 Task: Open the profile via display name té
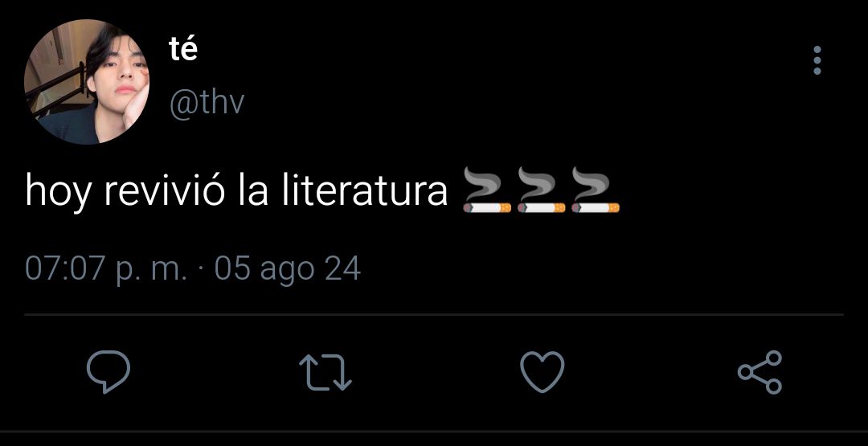pyautogui.click(x=183, y=50)
